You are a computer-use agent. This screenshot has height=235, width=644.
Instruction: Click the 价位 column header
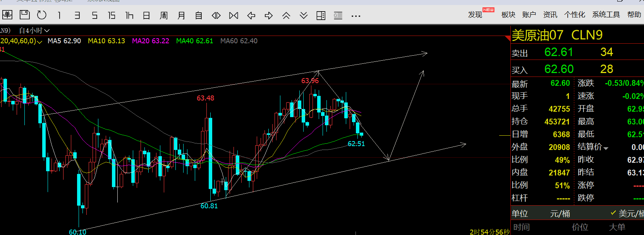tap(580, 227)
